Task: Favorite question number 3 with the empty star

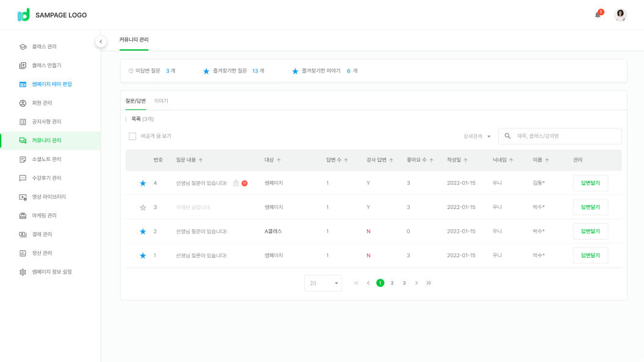Action: point(143,207)
